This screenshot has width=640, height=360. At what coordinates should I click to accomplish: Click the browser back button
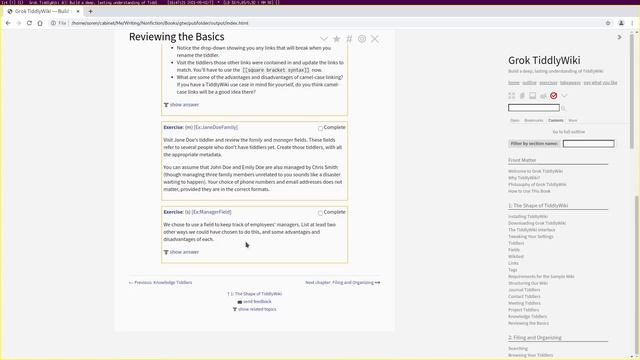coord(8,23)
